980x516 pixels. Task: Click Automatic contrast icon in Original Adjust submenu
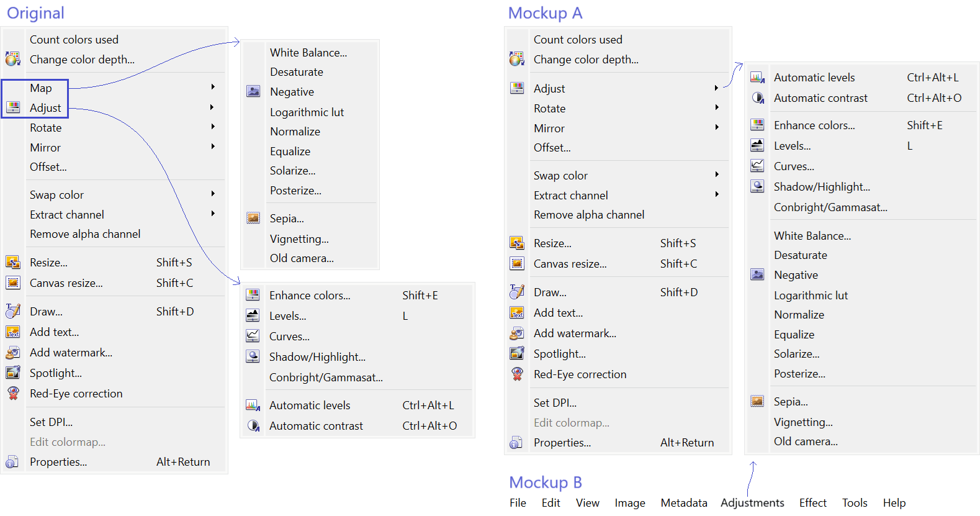(253, 426)
